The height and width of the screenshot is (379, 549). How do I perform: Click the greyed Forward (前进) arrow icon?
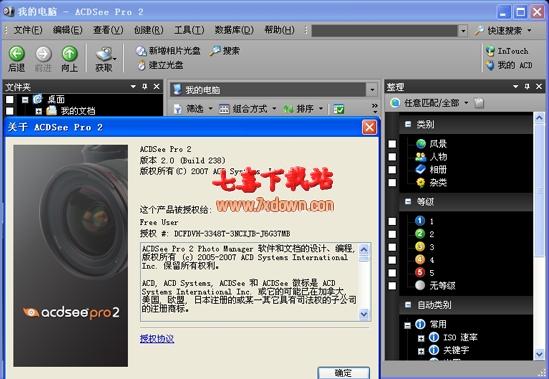click(43, 54)
